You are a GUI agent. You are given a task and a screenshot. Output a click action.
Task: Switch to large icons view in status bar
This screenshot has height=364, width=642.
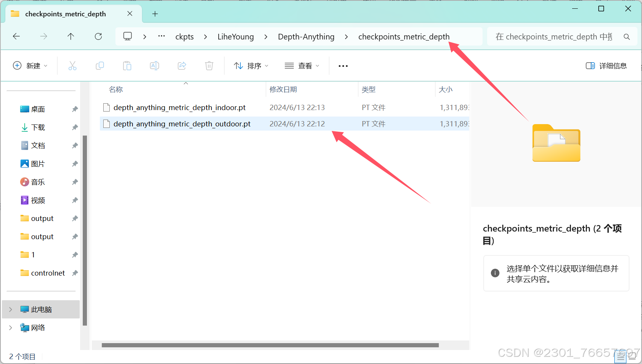632,357
